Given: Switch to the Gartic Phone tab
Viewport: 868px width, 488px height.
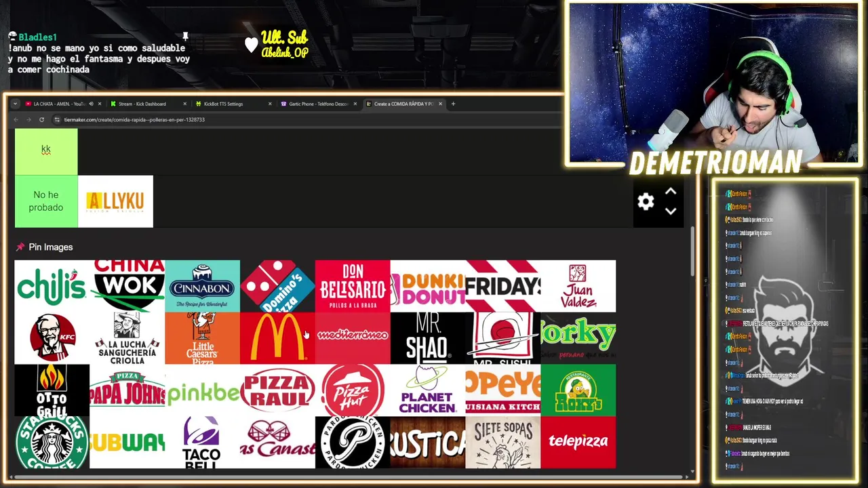Looking at the screenshot, I should [318, 104].
